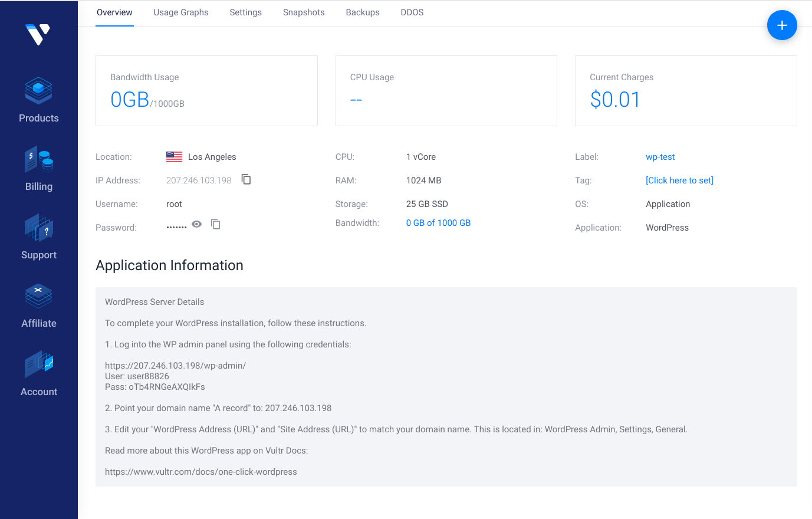Open the Billing sidebar icon

[x=39, y=160]
